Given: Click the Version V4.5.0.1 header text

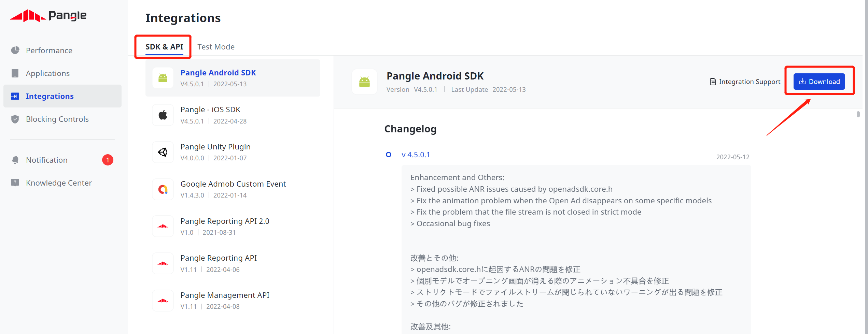Looking at the screenshot, I should [411, 89].
